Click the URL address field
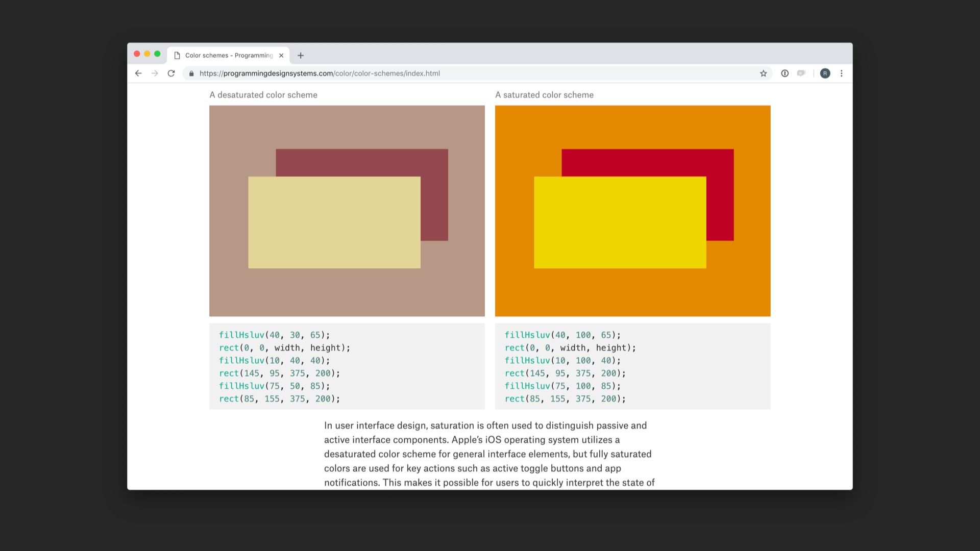The width and height of the screenshot is (980, 551). point(459,73)
